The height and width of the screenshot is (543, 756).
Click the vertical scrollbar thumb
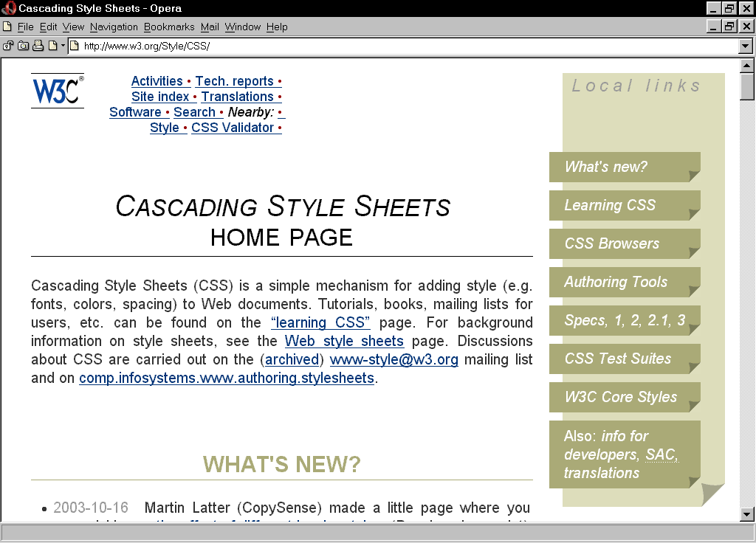pos(746,86)
